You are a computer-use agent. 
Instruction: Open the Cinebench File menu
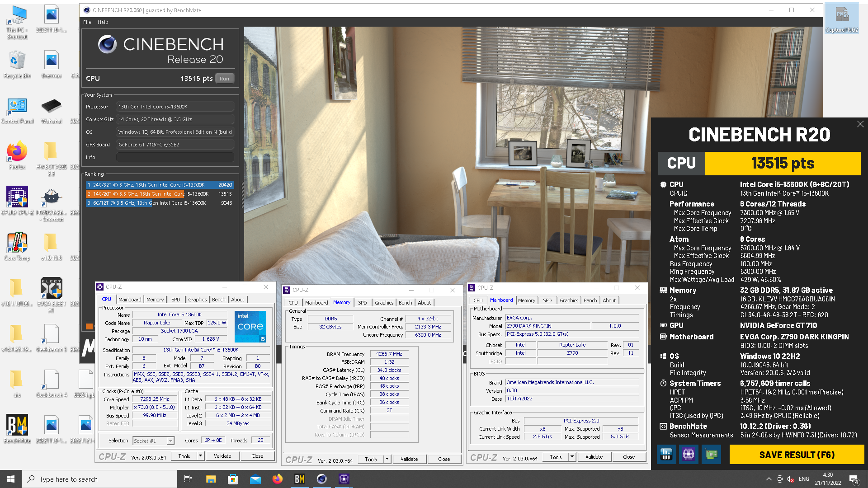coord(87,22)
